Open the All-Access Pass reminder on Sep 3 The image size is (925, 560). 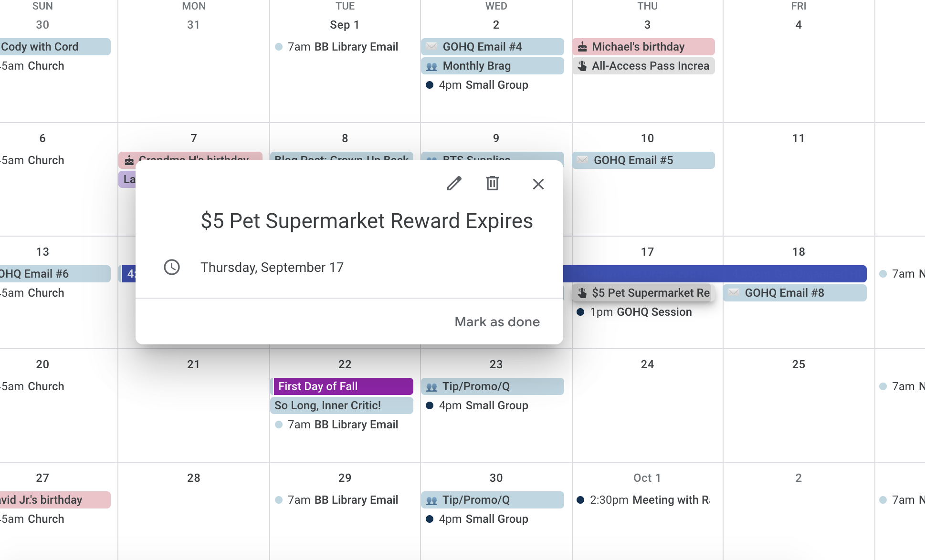pyautogui.click(x=643, y=66)
